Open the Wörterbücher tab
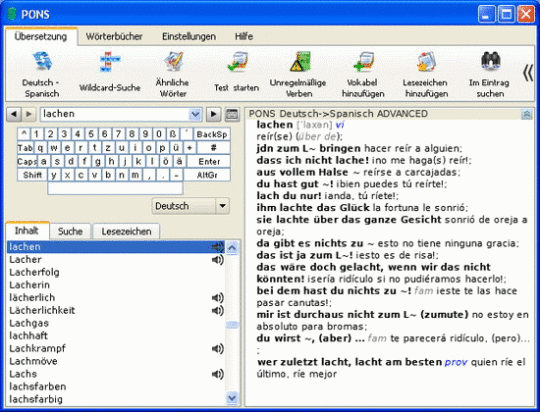Viewport: 540px width, 412px height. [x=114, y=37]
